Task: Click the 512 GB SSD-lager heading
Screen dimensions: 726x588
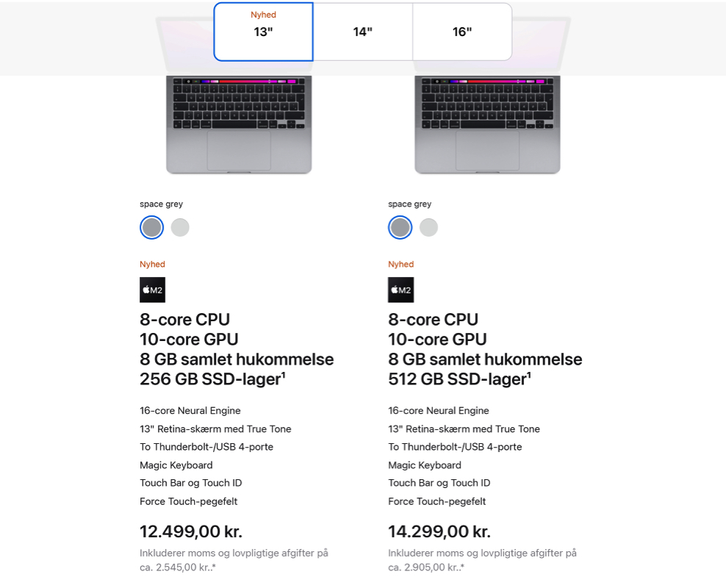Action: click(x=459, y=379)
